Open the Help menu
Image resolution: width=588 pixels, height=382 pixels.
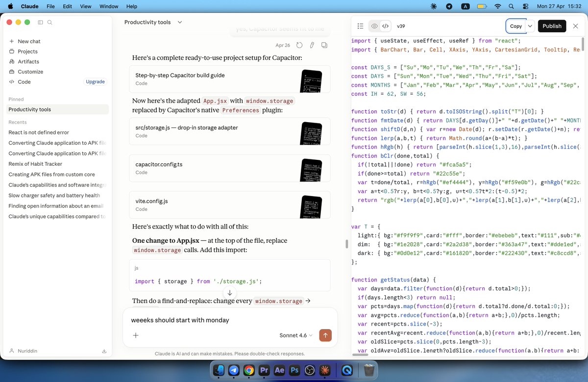[132, 6]
